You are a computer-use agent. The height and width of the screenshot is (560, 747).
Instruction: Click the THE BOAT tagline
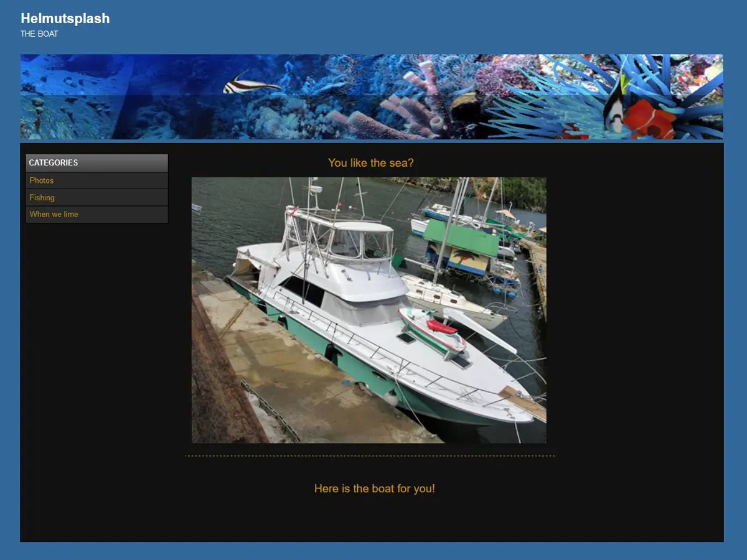pyautogui.click(x=39, y=34)
